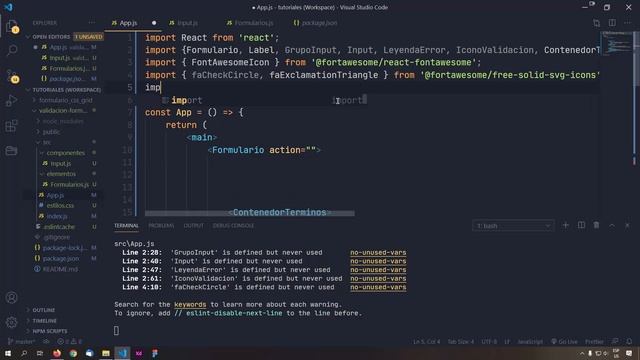Click the feedback icon in status bar
This screenshot has width=640, height=360.
coord(615,342)
